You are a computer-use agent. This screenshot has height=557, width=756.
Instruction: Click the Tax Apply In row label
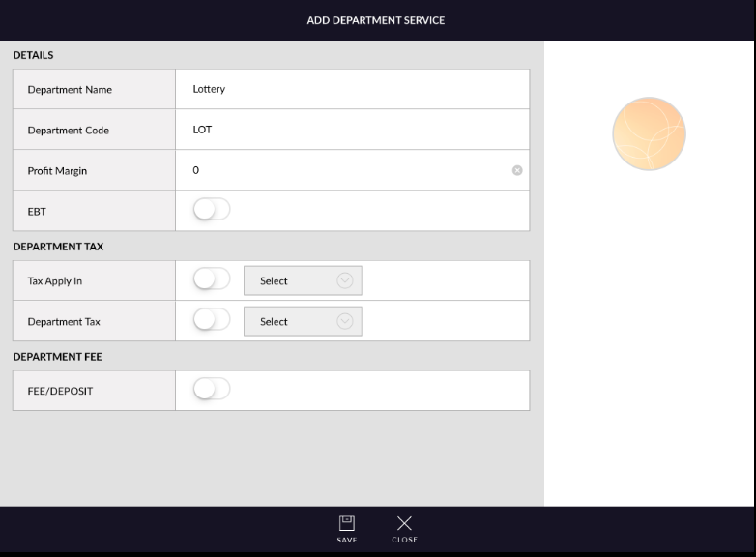click(x=55, y=281)
